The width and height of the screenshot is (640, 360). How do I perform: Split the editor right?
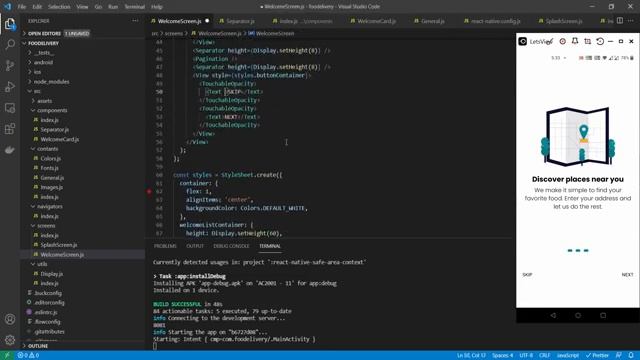click(x=620, y=21)
